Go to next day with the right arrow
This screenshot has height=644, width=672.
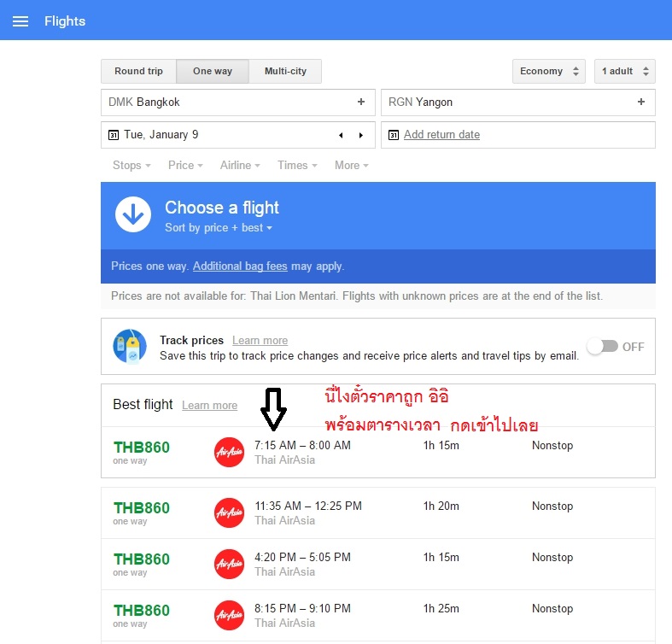(361, 135)
